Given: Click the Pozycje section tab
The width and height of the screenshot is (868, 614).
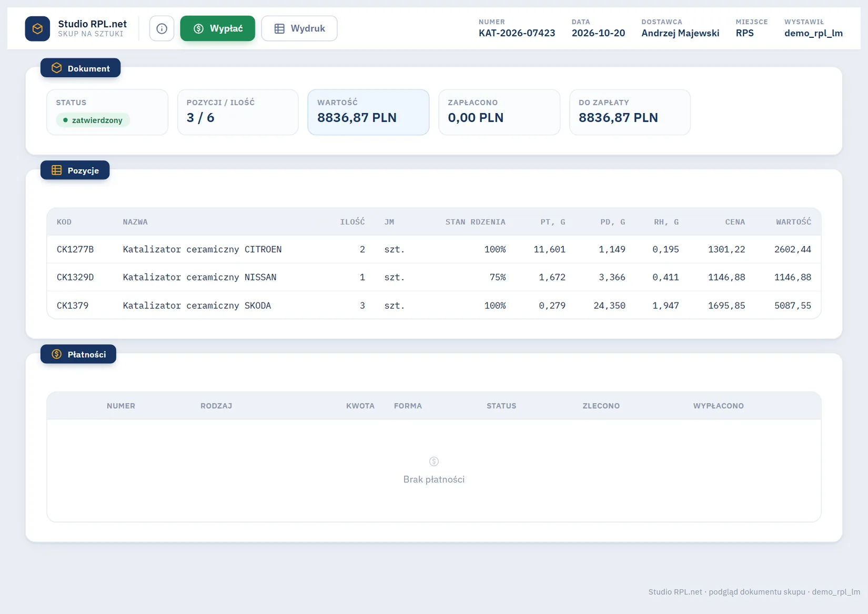Looking at the screenshot, I should 75,170.
